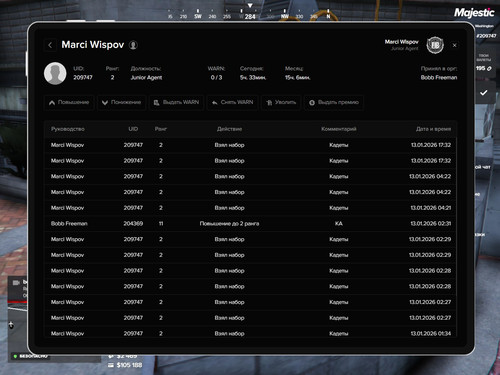Image resolution: width=500 pixels, height=375 pixels.
Task: Click the Комментарий column header
Action: (339, 129)
